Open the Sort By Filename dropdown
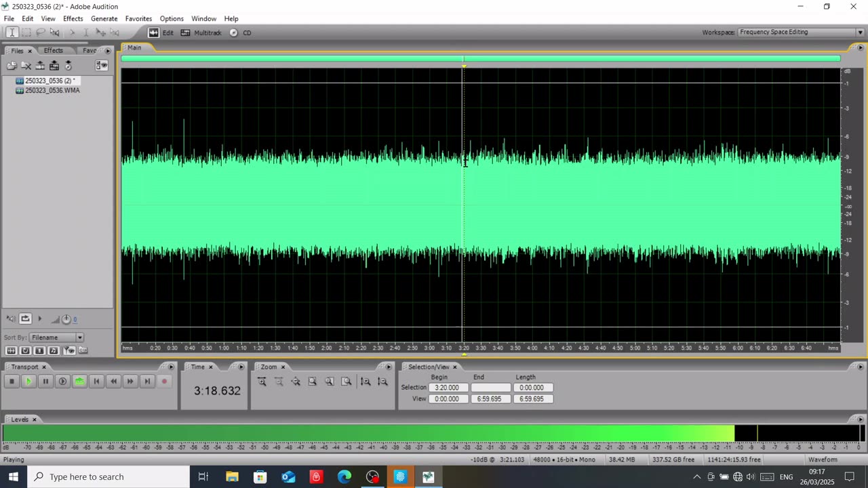The width and height of the screenshot is (868, 488). 56,338
